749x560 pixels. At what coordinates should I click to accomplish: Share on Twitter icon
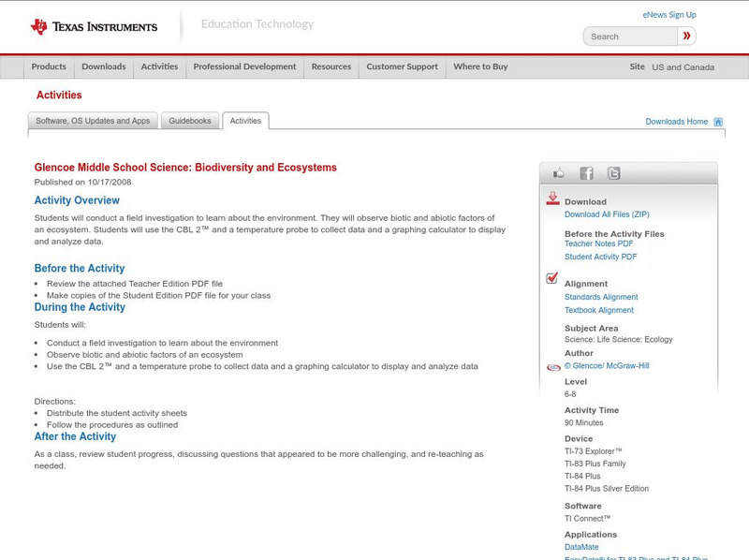point(614,173)
